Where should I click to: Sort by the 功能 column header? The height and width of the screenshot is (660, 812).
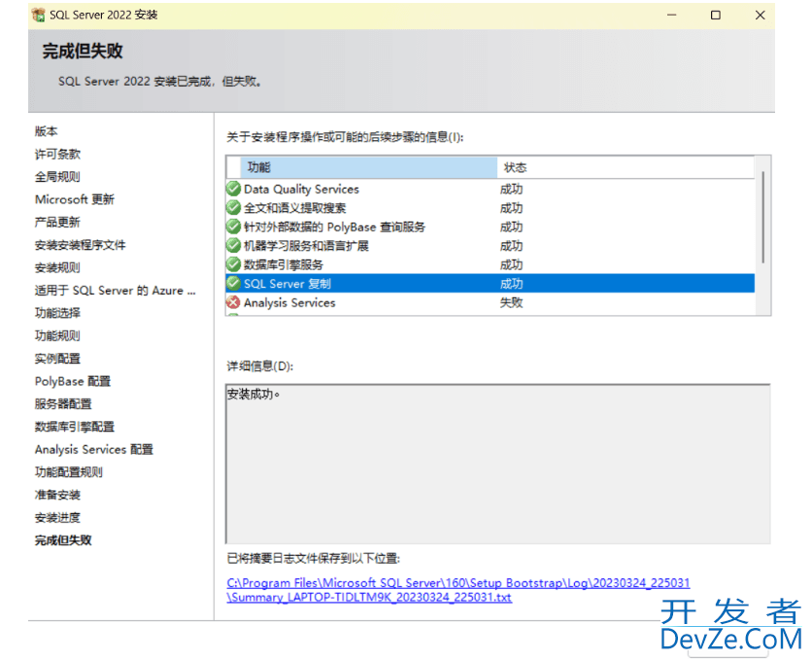coord(369,167)
